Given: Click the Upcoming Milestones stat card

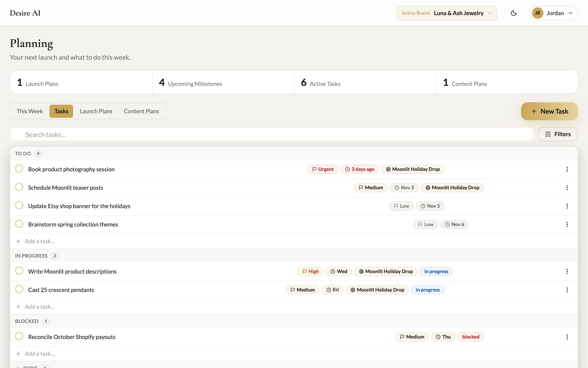Looking at the screenshot, I should [223, 82].
